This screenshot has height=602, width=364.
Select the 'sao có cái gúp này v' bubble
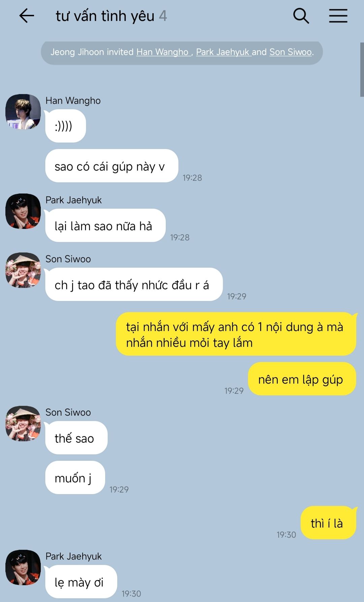(112, 166)
